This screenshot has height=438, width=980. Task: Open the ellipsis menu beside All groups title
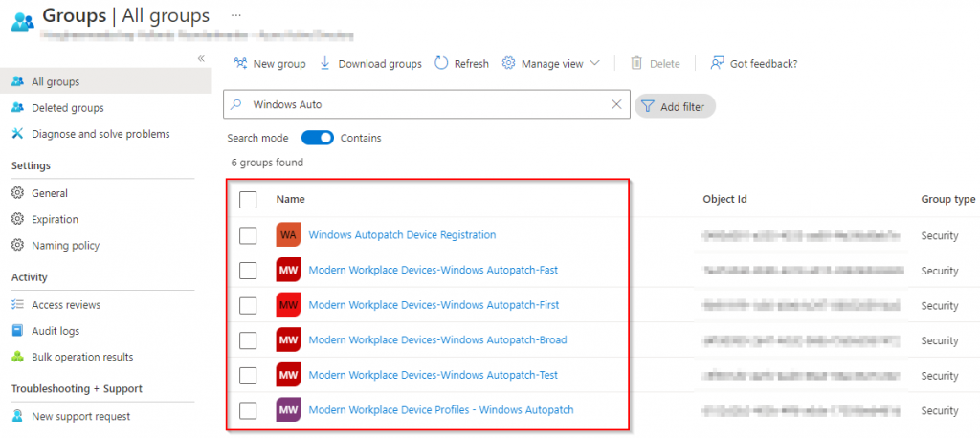click(236, 14)
